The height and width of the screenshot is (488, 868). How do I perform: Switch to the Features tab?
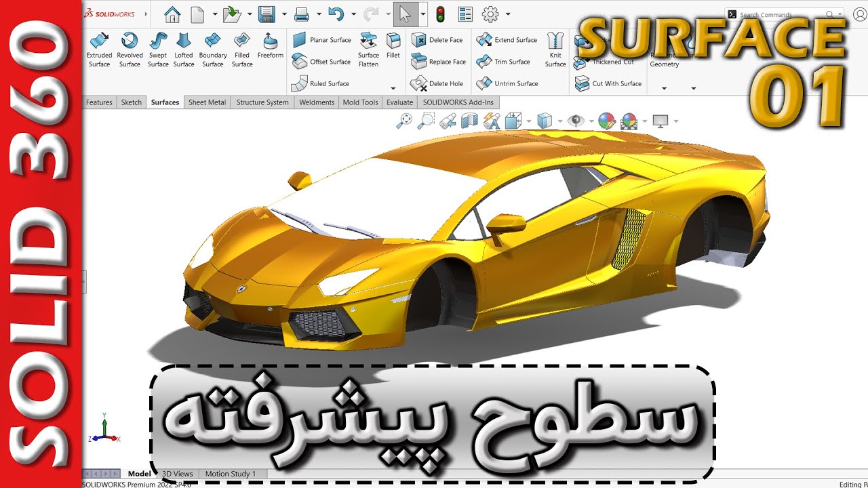point(99,102)
